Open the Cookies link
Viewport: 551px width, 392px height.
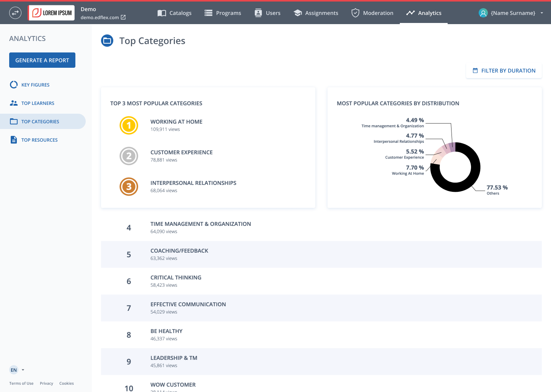point(67,383)
